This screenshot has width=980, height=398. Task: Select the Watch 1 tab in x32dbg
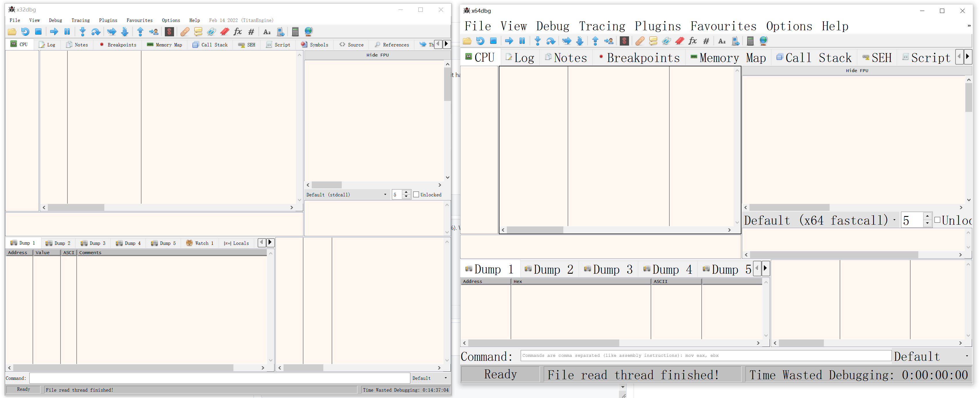coord(200,243)
